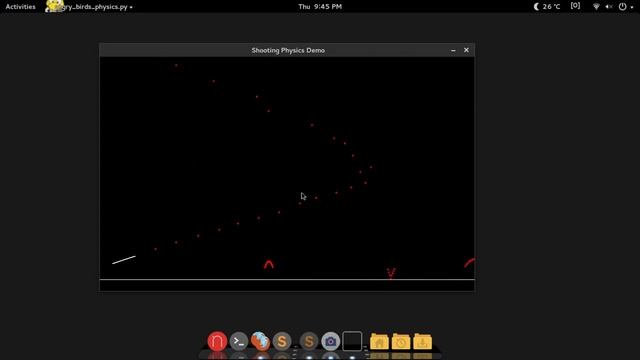640x360 pixels.
Task: Click the white cannon line in the demo
Action: pos(124,260)
